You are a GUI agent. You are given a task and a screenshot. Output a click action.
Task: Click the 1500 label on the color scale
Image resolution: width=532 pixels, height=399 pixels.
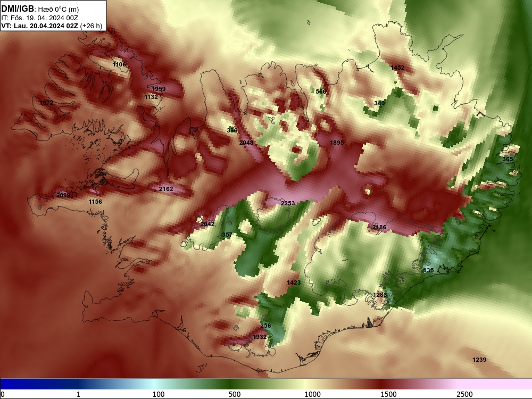coord(388,394)
